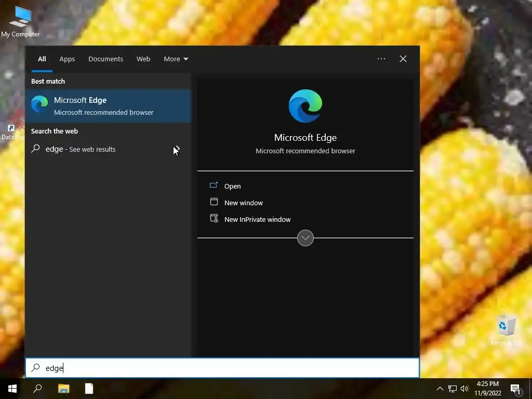Viewport: 532px width, 399px height.
Task: Switch to the Documents tab
Action: click(105, 59)
